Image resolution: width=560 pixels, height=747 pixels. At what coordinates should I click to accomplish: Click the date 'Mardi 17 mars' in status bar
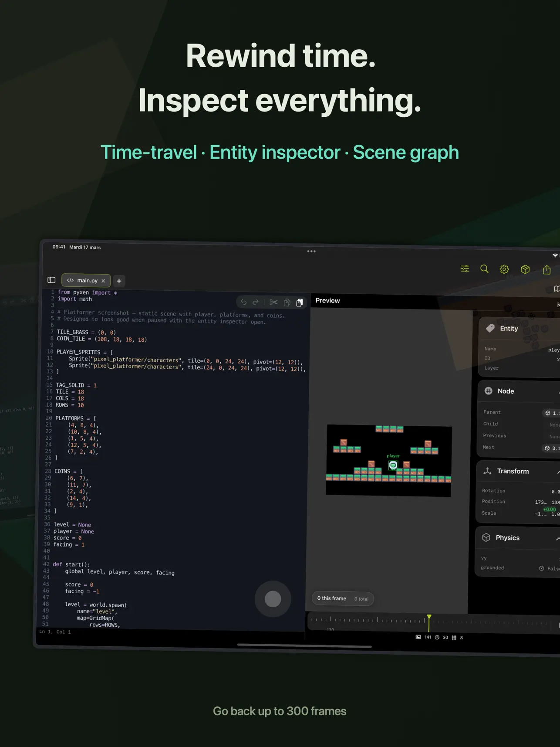(x=85, y=247)
